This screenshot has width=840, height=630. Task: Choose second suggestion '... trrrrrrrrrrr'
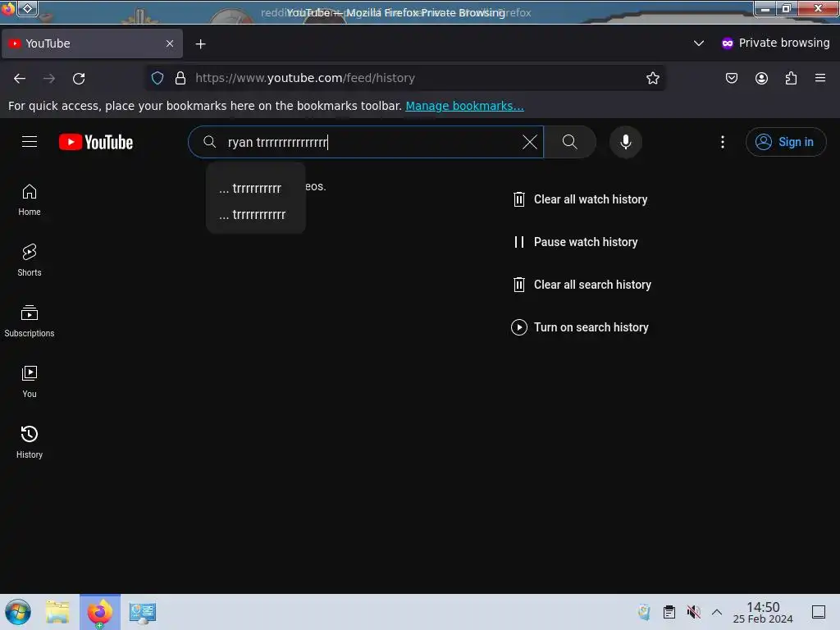coord(256,214)
